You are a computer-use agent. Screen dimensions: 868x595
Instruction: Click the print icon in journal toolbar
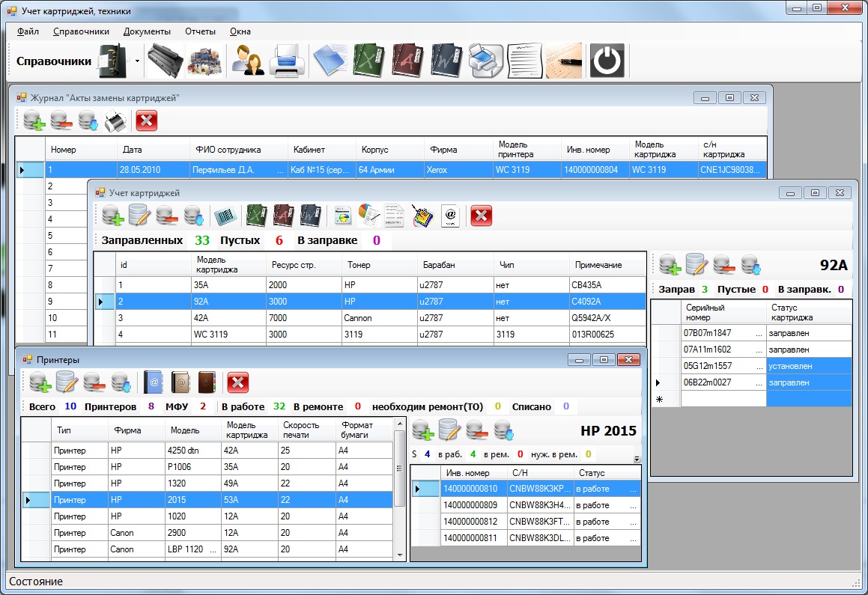[x=115, y=120]
